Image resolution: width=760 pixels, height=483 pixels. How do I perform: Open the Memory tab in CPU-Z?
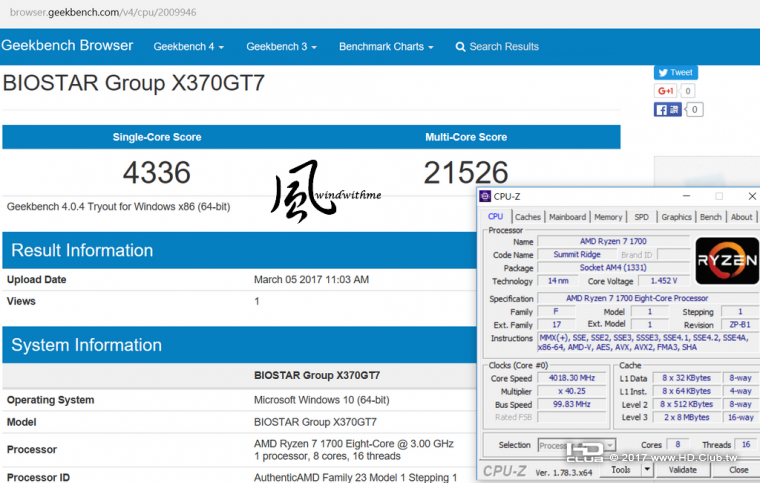tap(608, 217)
